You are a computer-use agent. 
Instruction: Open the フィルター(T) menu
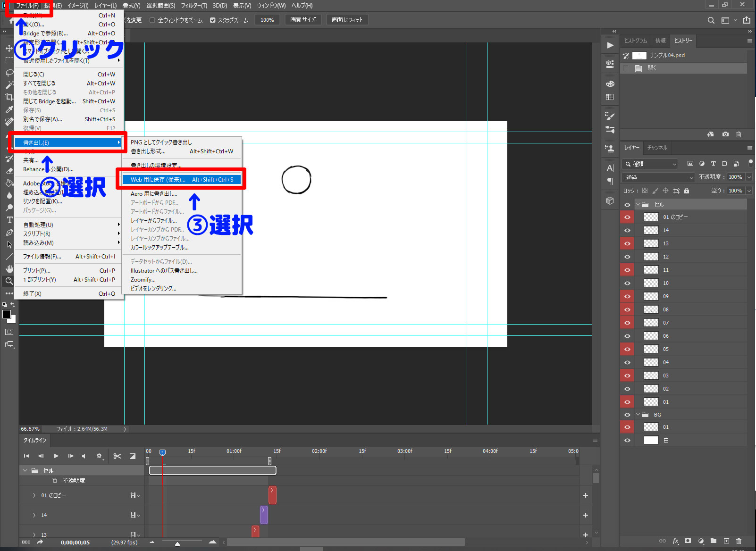tap(194, 6)
